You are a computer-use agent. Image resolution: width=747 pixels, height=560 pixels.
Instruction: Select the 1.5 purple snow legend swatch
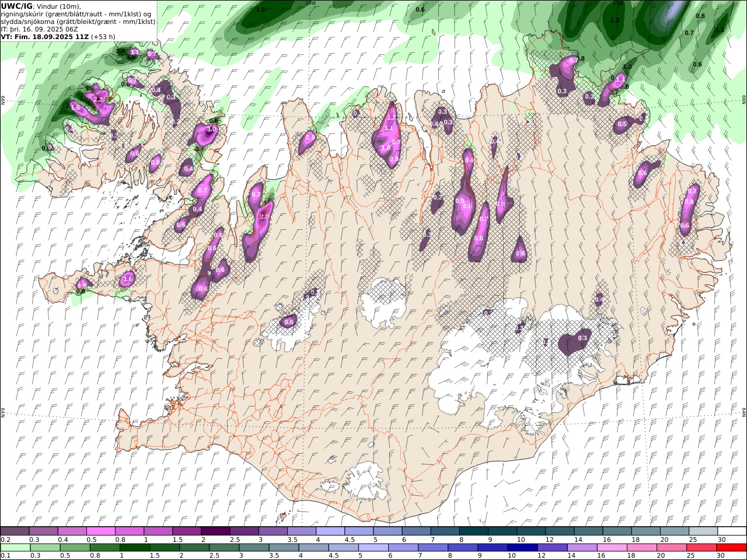click(187, 531)
